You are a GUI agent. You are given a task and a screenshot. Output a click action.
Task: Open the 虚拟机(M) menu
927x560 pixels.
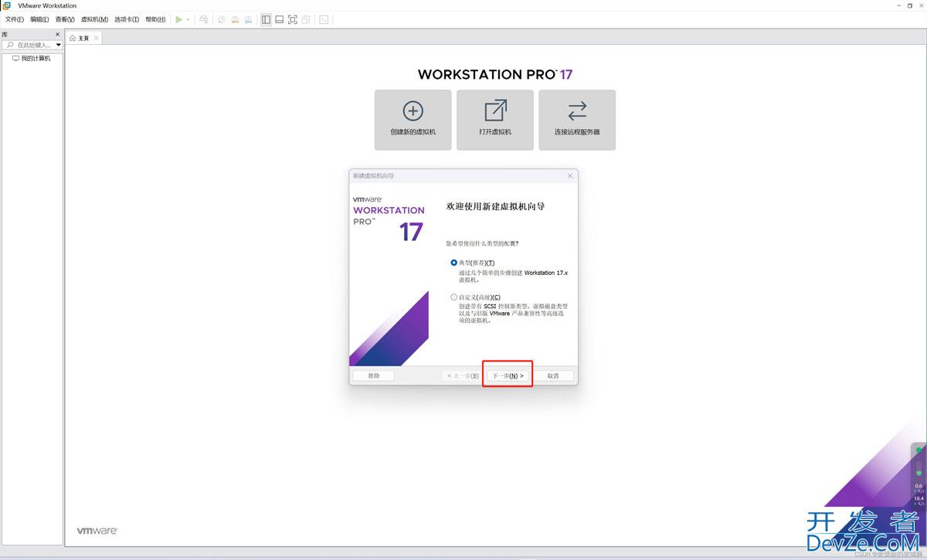(94, 19)
